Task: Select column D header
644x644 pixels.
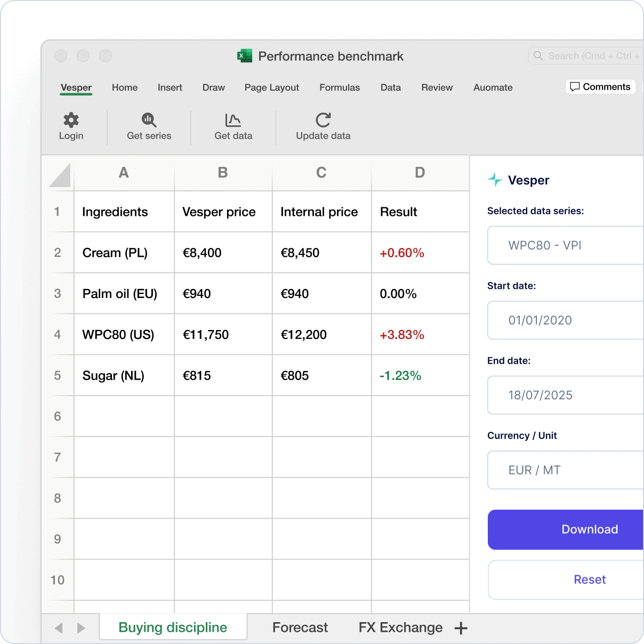Action: point(420,173)
